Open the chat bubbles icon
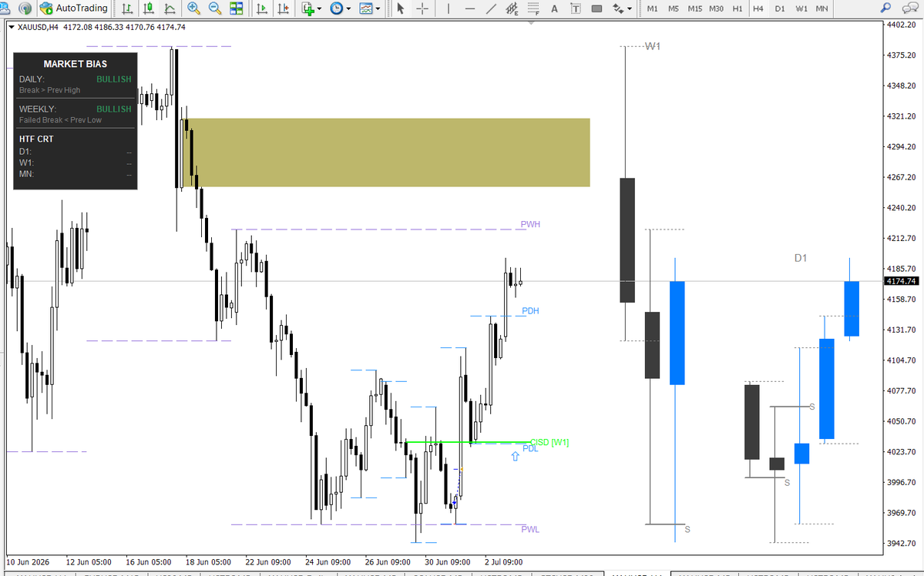The height and width of the screenshot is (576, 924). coord(910,8)
